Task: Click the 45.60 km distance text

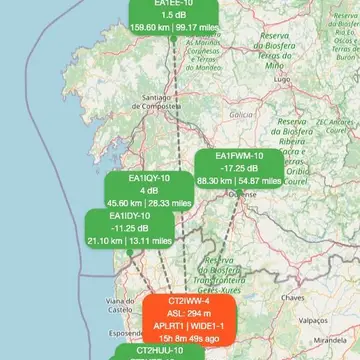Action: point(124,203)
